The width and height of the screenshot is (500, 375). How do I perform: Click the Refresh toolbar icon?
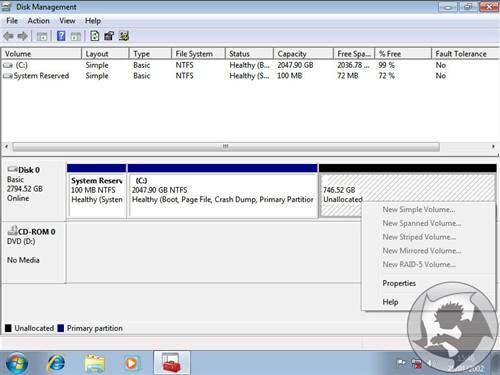pyautogui.click(x=95, y=36)
